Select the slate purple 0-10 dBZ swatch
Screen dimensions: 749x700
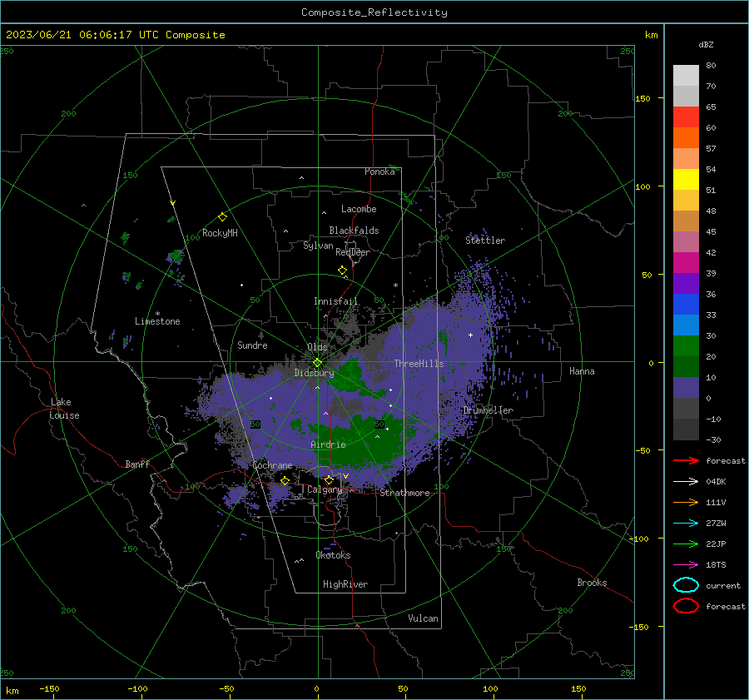pos(686,388)
